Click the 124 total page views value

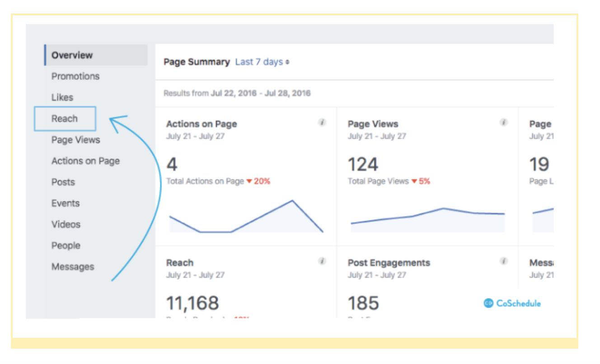pos(363,164)
